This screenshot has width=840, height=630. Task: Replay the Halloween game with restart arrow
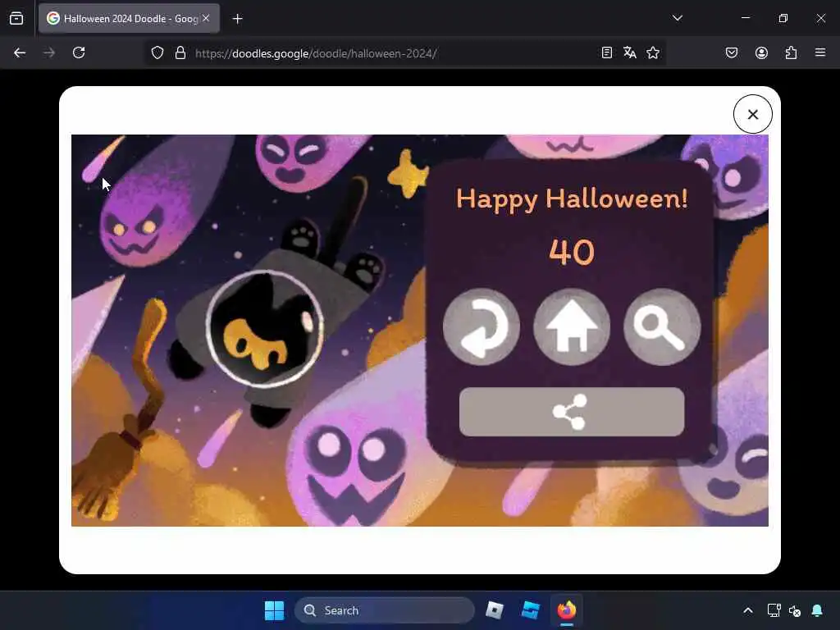[x=481, y=326]
